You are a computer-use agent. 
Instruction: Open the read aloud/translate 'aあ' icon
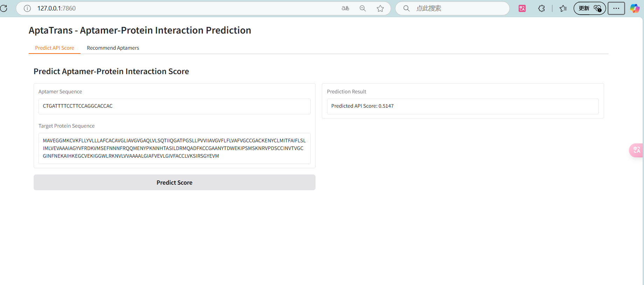345,8
